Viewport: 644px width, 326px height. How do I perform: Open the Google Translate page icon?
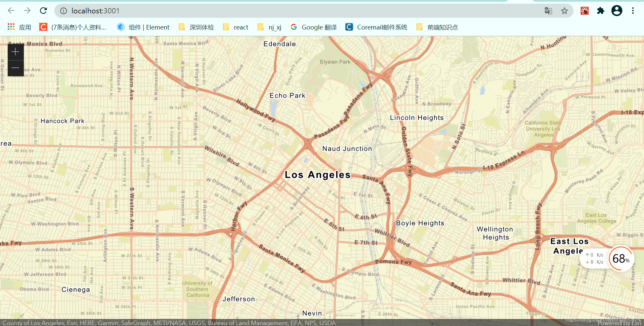pos(548,11)
